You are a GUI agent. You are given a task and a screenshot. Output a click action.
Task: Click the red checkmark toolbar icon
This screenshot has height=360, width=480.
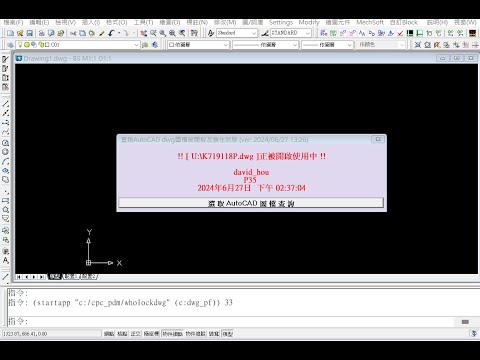[x=400, y=33]
